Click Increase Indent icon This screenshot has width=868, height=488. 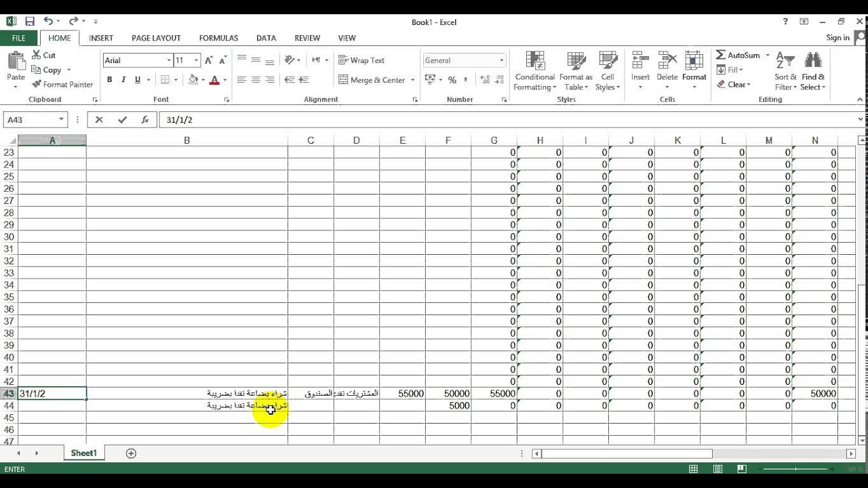coord(304,80)
